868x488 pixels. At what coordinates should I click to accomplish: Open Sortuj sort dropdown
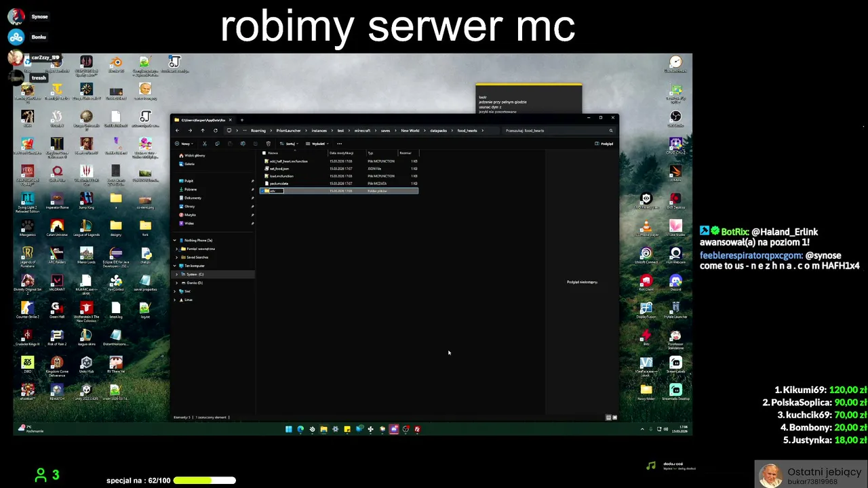pos(290,144)
